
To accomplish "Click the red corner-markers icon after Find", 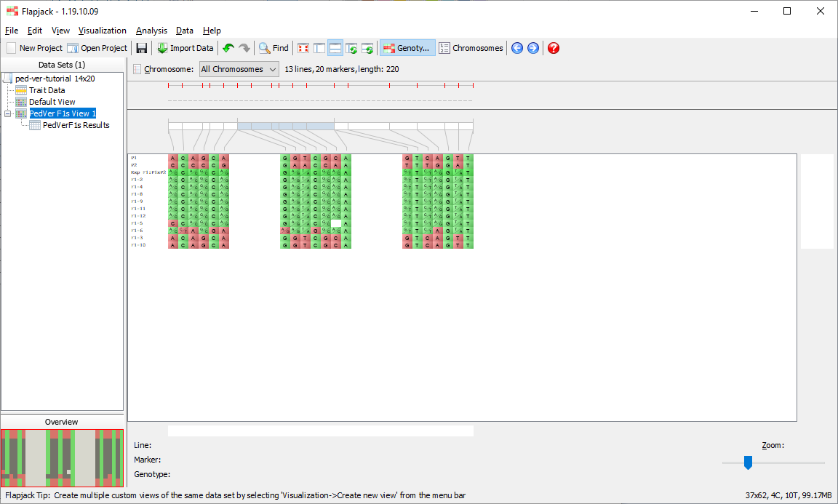I will (x=303, y=48).
